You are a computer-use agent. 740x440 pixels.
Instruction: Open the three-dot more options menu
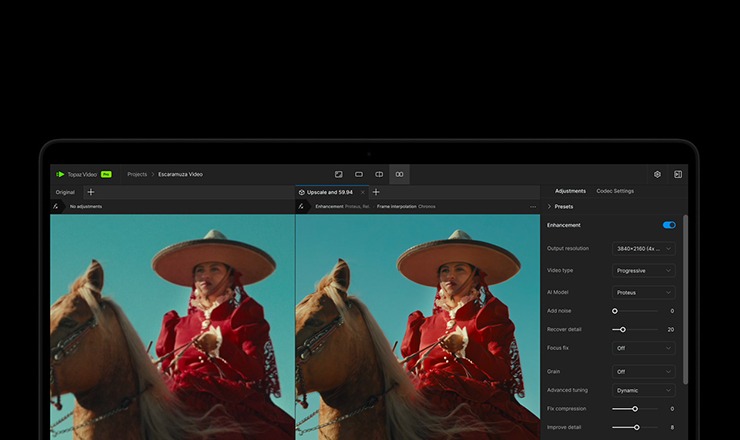(533, 206)
